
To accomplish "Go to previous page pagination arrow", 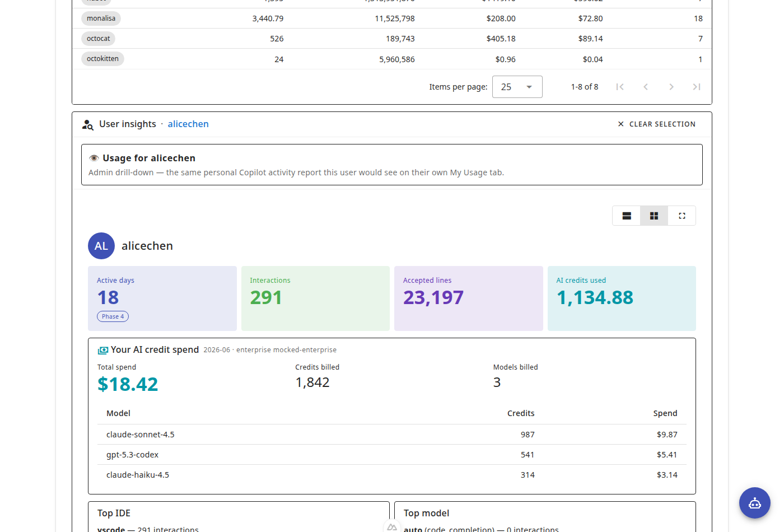I will [x=646, y=87].
